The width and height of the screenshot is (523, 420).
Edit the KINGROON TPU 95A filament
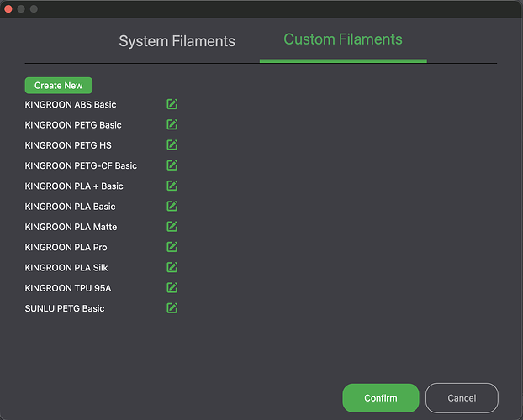(x=172, y=287)
